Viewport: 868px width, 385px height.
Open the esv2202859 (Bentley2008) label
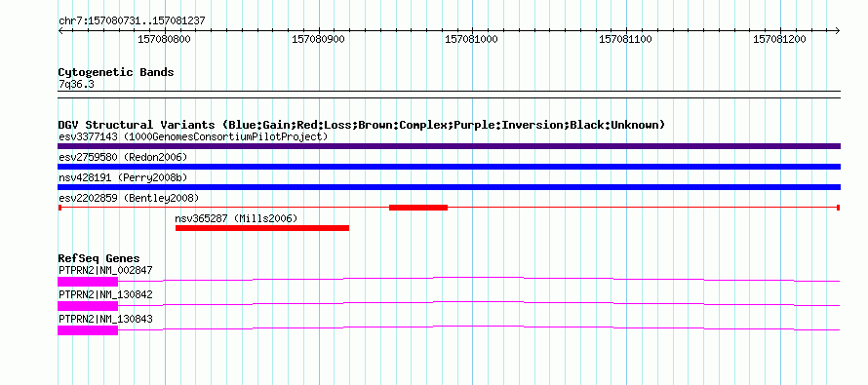point(129,198)
